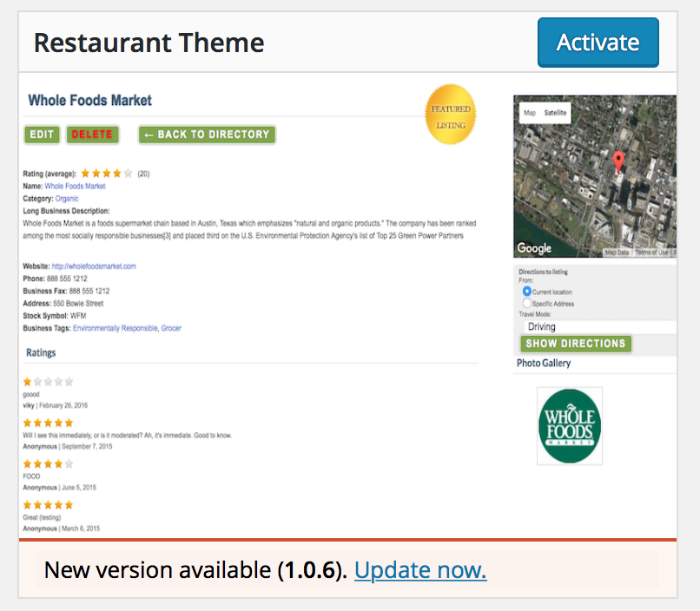The image size is (700, 611).
Task: Click the green EDIT button
Action: click(x=42, y=135)
